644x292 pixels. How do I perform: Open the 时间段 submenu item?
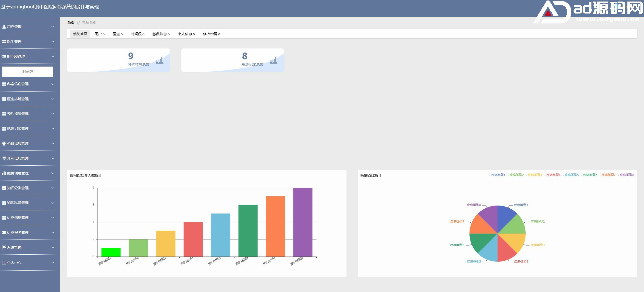click(28, 72)
